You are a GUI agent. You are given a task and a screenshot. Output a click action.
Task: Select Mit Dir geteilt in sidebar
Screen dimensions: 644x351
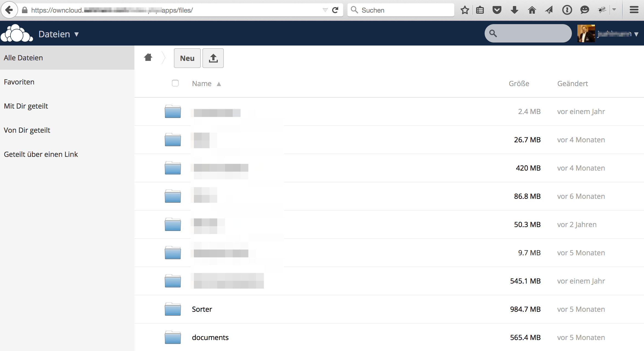point(26,106)
